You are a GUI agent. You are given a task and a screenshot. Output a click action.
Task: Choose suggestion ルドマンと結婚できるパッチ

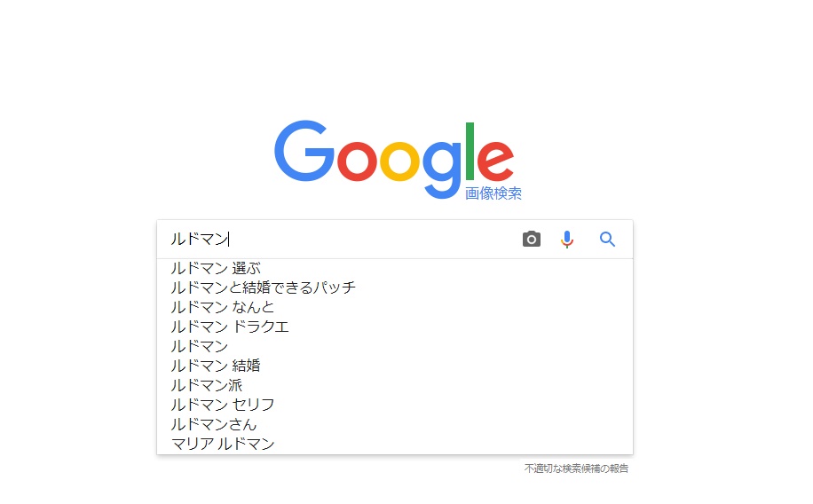263,287
